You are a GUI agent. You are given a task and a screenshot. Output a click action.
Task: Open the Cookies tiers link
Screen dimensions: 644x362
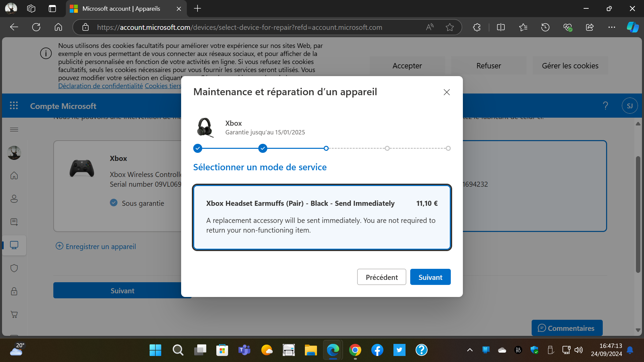[163, 86]
